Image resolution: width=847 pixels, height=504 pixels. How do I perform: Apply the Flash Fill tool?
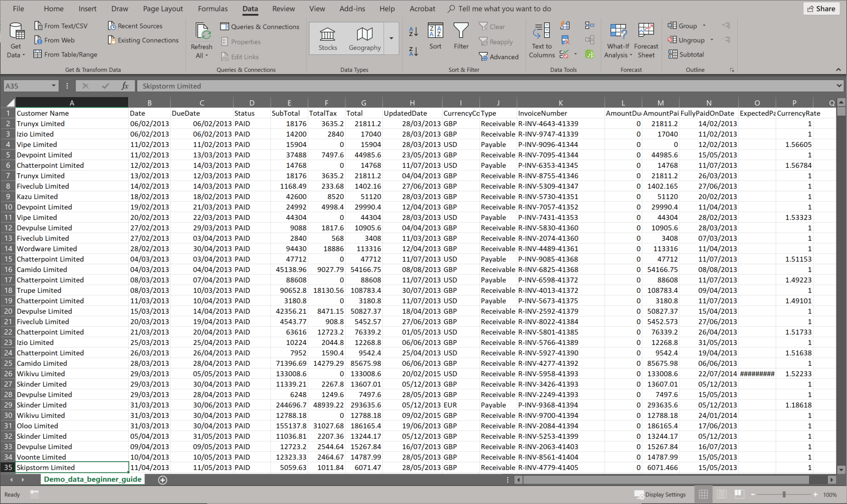tap(565, 26)
